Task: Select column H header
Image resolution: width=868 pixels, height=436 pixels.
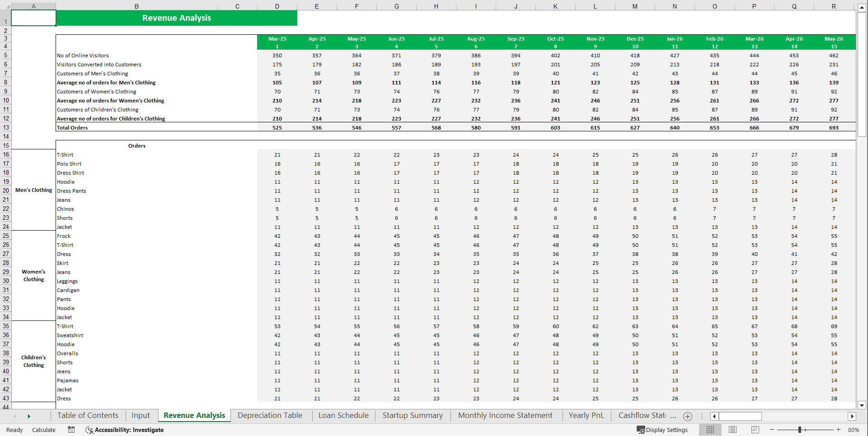Action: (x=436, y=6)
